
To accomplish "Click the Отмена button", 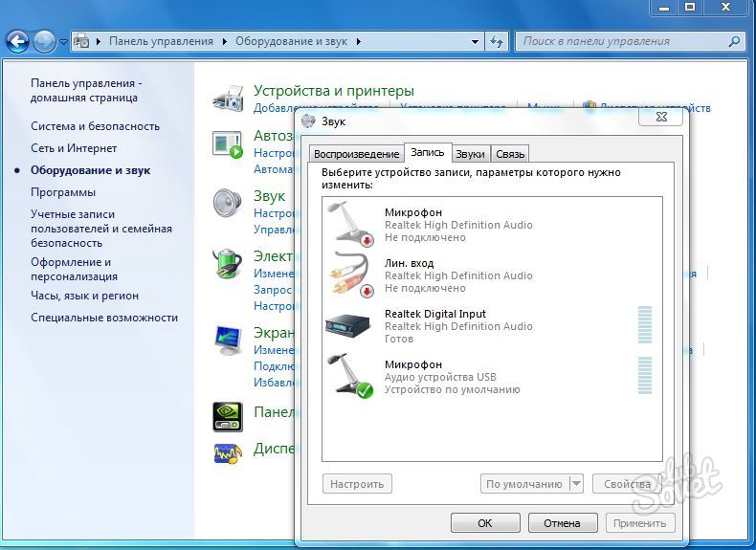I will point(563,523).
